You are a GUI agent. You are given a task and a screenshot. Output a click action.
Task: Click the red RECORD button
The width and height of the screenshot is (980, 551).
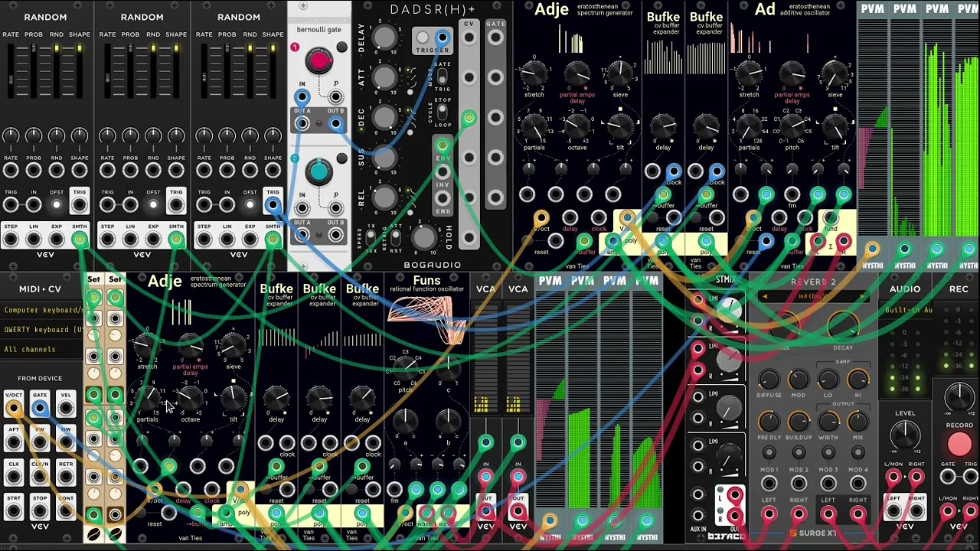coord(959,445)
